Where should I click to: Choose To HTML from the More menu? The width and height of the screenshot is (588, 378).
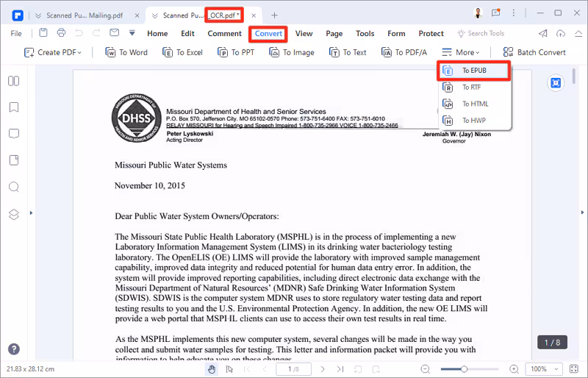tap(473, 104)
